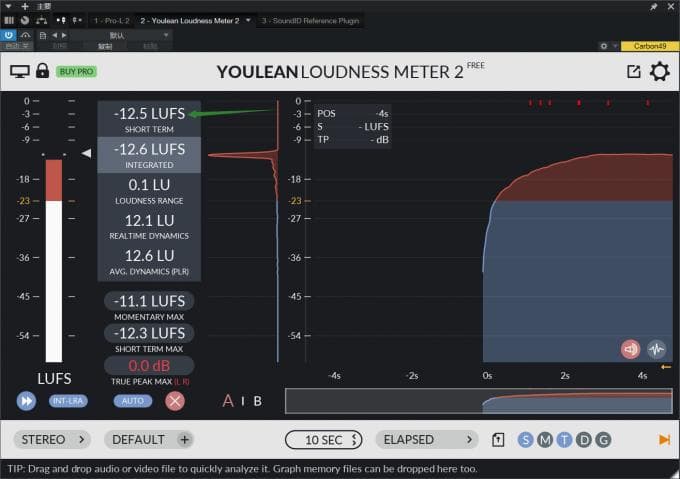The width and height of the screenshot is (680, 479).
Task: Click the export graph file icon
Action: [498, 440]
